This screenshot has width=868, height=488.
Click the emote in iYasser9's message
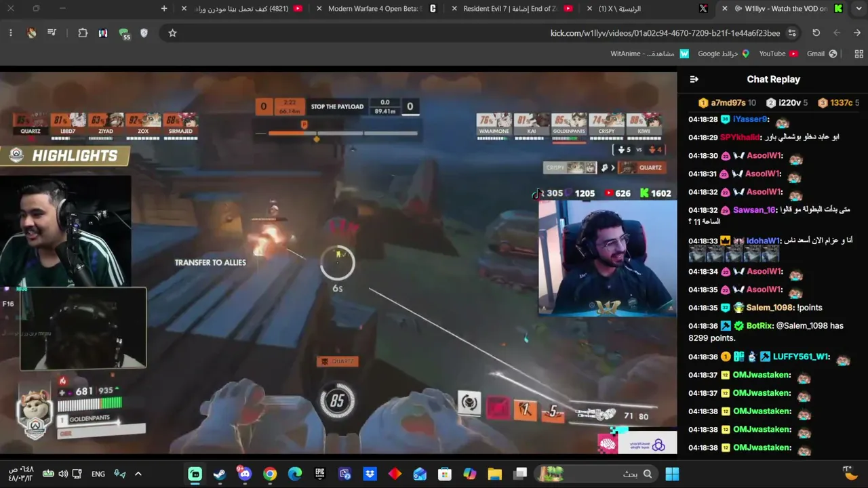(783, 122)
